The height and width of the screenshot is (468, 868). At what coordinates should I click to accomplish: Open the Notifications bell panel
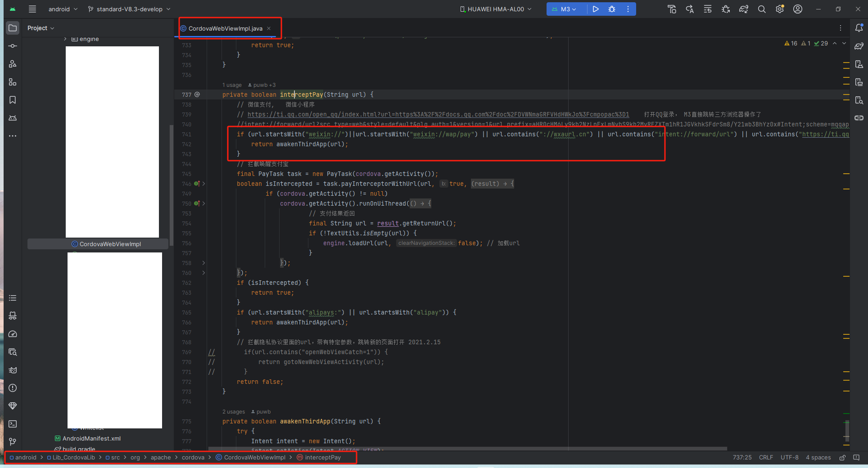859,28
